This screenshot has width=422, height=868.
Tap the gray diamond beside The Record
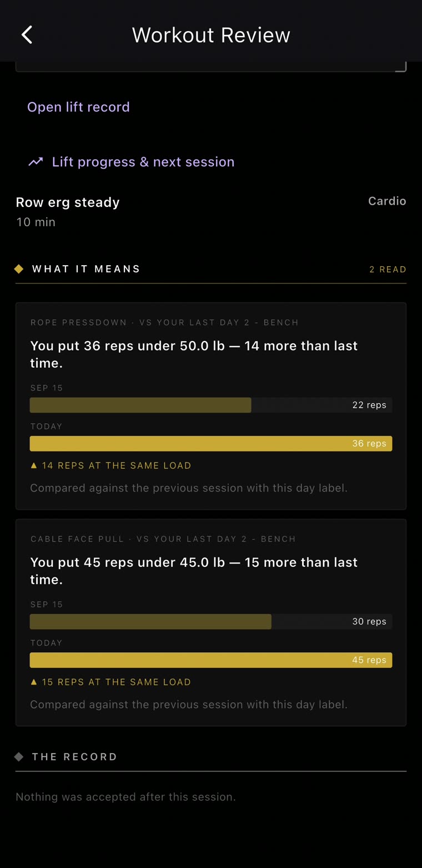pyautogui.click(x=19, y=757)
